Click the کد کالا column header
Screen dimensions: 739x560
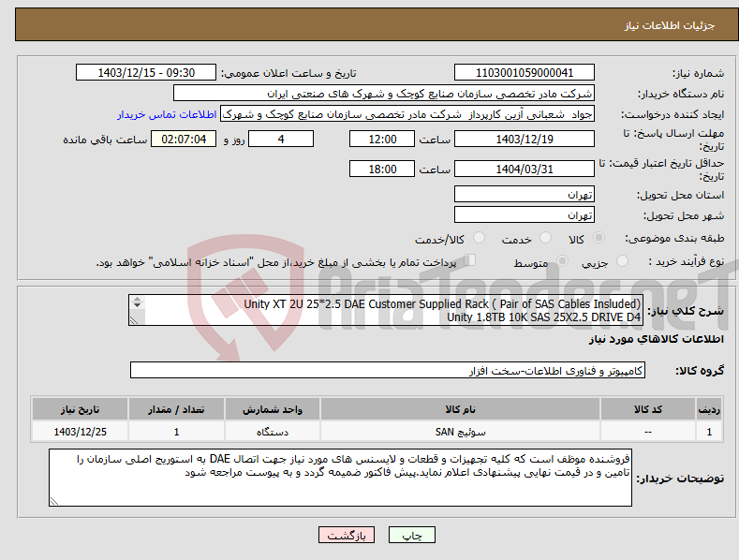pos(648,409)
